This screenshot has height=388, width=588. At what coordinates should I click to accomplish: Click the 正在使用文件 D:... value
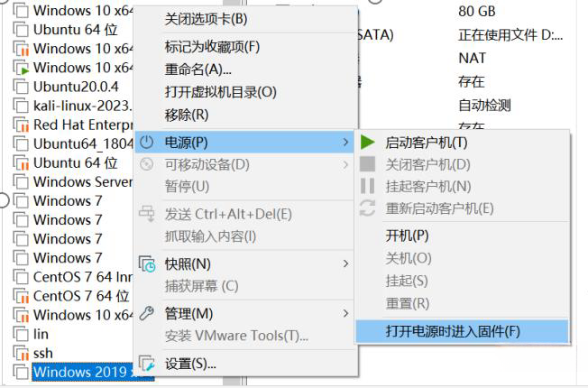click(510, 35)
